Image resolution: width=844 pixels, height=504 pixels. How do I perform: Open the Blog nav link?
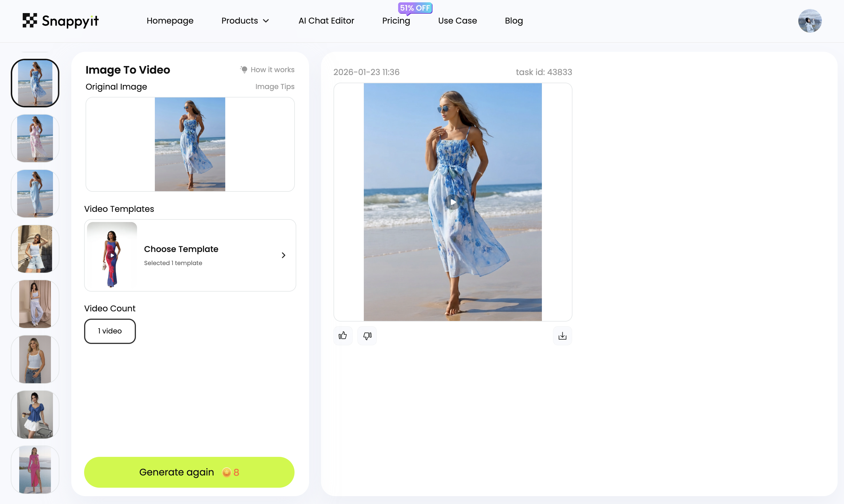click(x=514, y=21)
